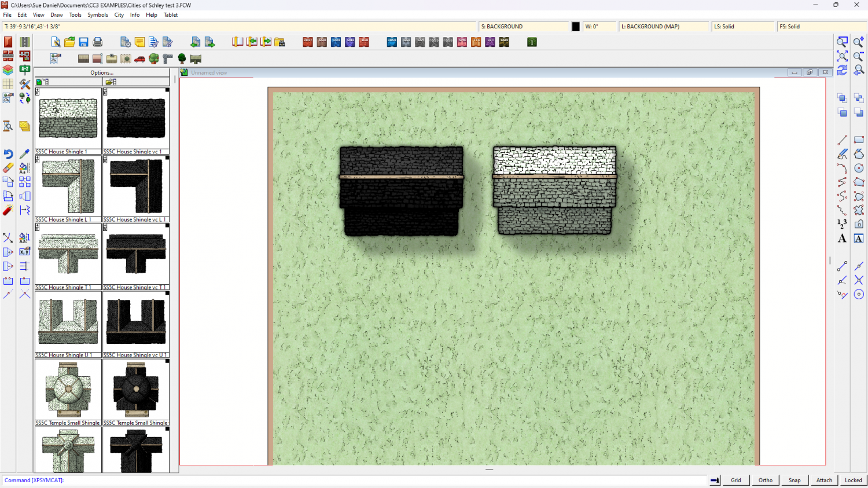This screenshot has width=868, height=488.
Task: Select the Erase tool
Action: [8, 168]
